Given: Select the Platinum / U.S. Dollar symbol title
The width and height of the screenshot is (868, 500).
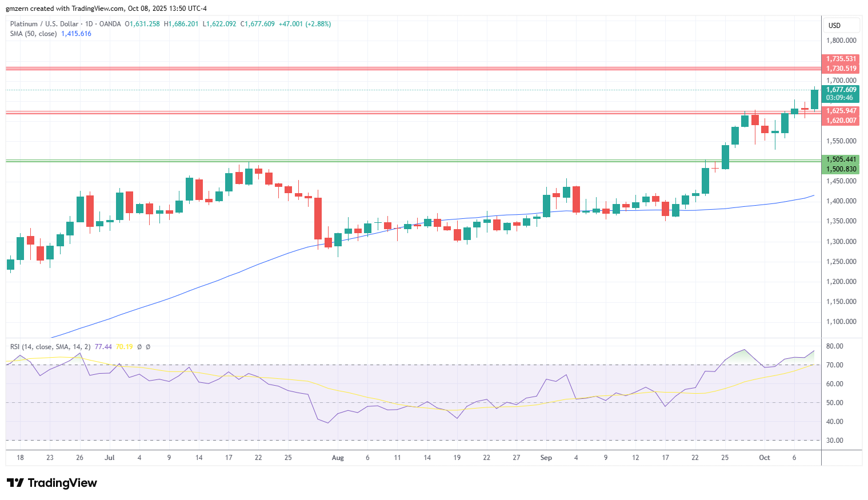Looking at the screenshot, I should (45, 24).
